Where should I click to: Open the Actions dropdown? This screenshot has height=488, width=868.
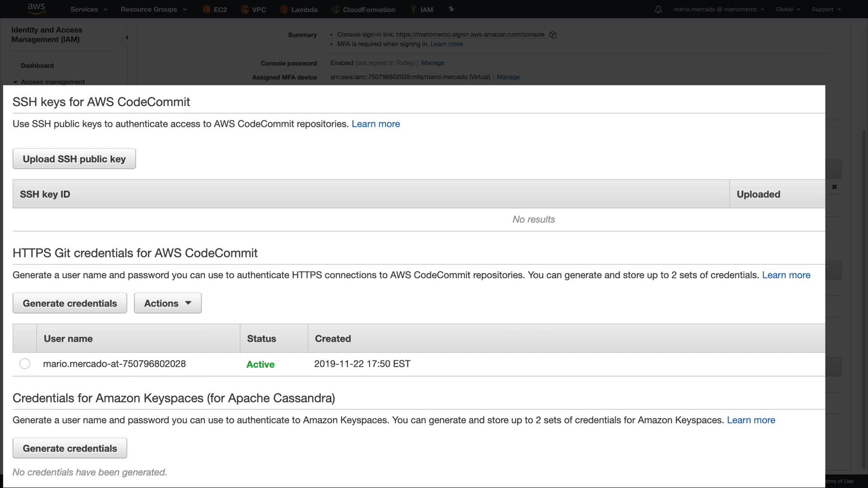click(167, 303)
